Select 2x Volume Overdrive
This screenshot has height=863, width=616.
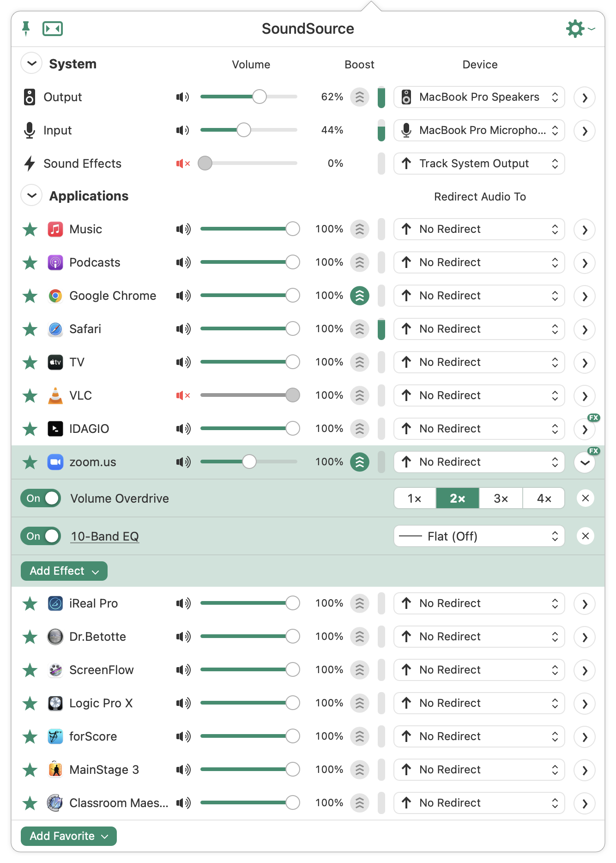click(x=458, y=498)
